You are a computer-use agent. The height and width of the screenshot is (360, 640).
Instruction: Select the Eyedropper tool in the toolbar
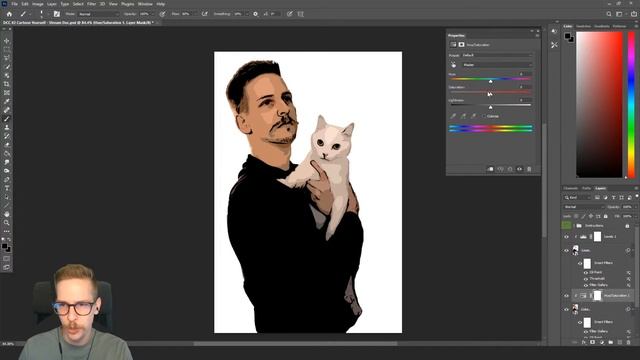(x=7, y=101)
